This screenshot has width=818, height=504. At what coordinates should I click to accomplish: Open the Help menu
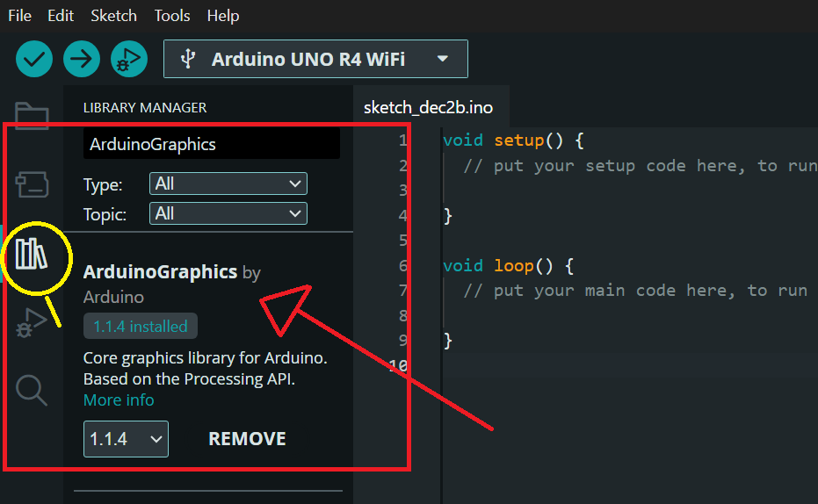223,16
